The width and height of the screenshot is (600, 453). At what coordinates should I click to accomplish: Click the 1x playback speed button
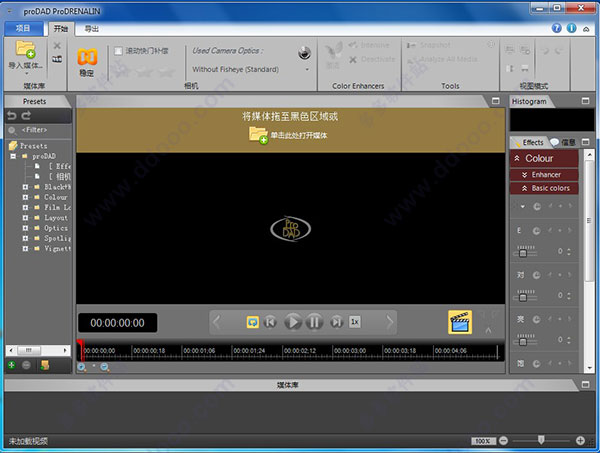(x=355, y=322)
